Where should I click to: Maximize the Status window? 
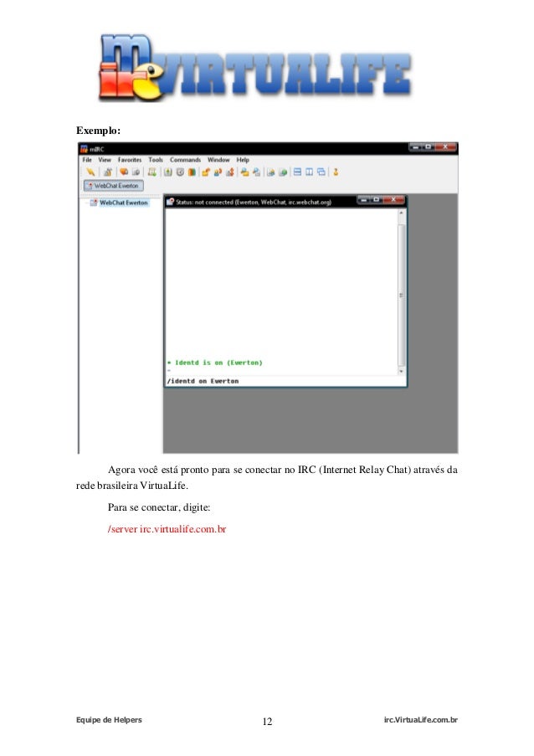pyautogui.click(x=377, y=199)
